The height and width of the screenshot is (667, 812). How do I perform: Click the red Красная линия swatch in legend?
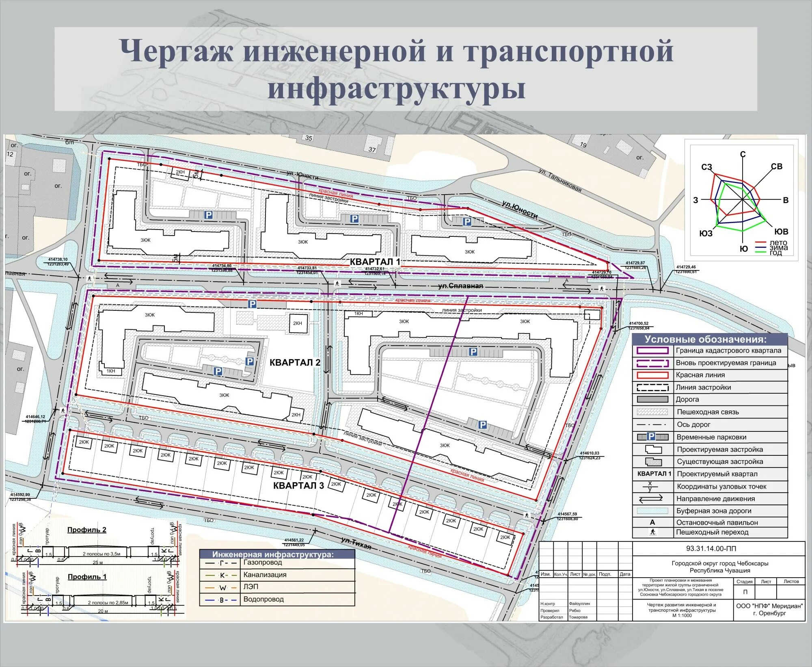653,375
